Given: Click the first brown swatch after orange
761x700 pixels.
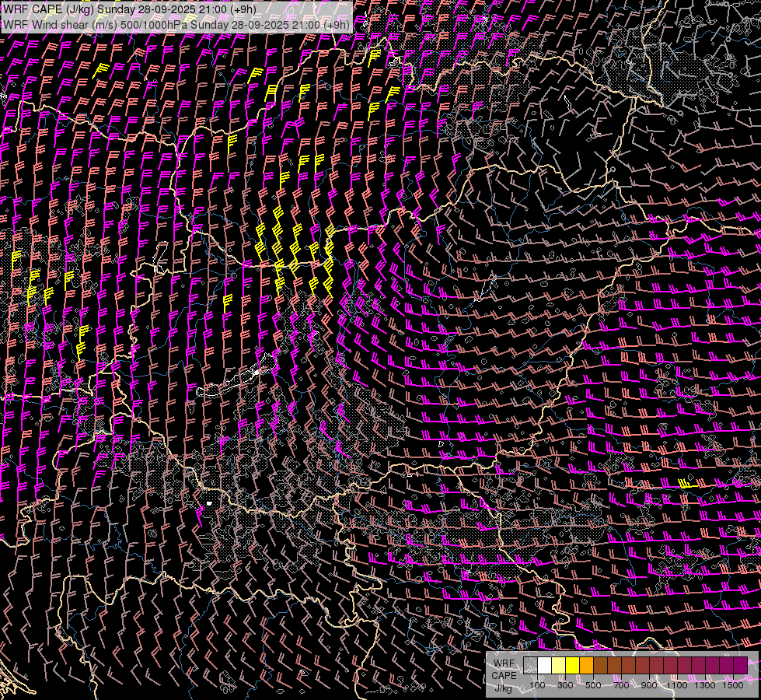Looking at the screenshot, I should (601, 666).
